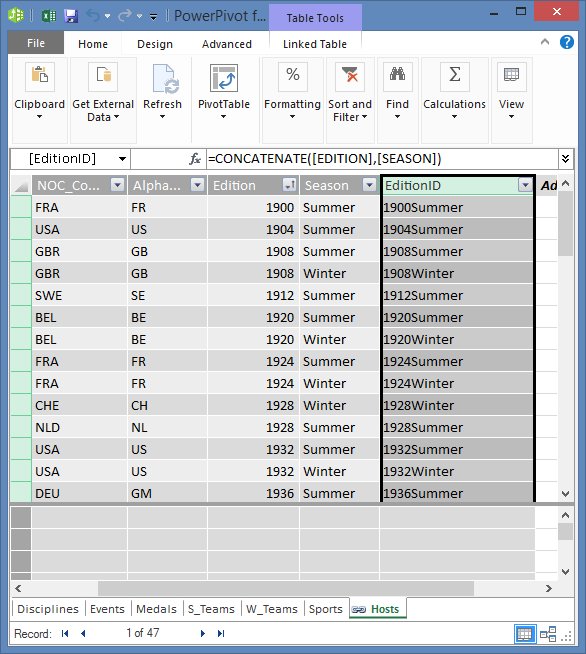Image resolution: width=586 pixels, height=654 pixels.
Task: Open Season column filter dropdown
Action: [370, 184]
